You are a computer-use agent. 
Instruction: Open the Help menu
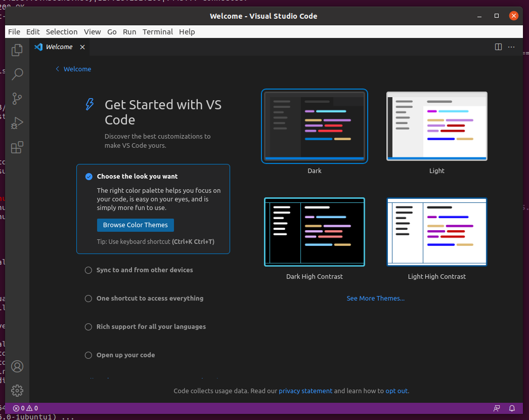[x=187, y=32]
